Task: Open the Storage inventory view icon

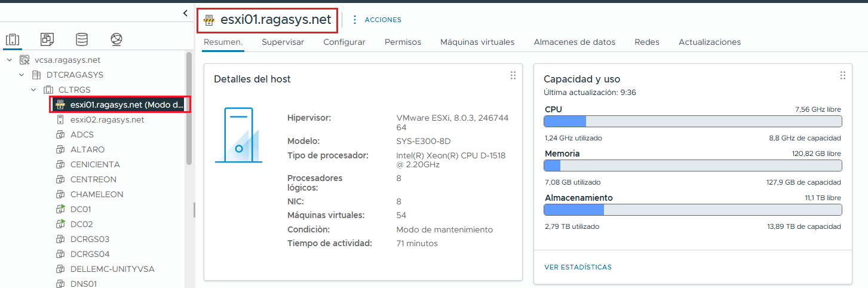Action: pos(82,40)
